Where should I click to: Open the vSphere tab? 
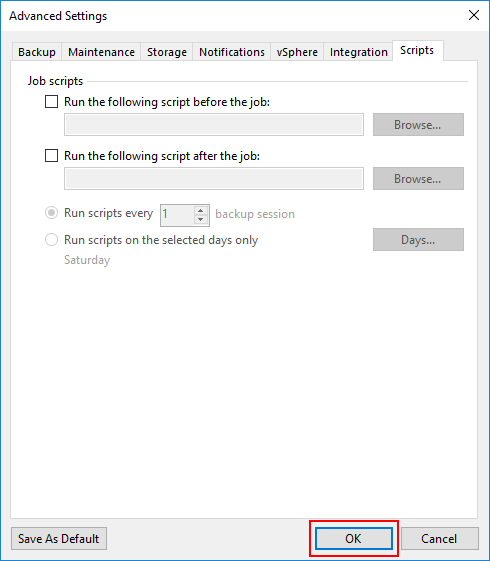(x=297, y=52)
